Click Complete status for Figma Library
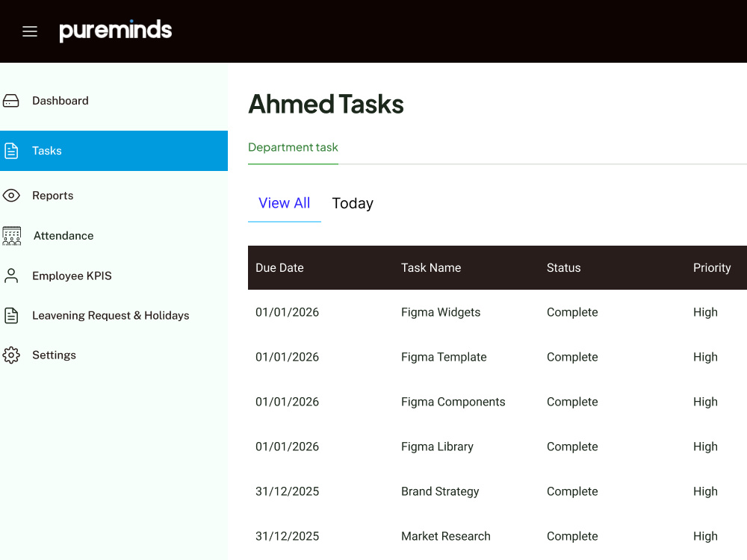 tap(572, 447)
